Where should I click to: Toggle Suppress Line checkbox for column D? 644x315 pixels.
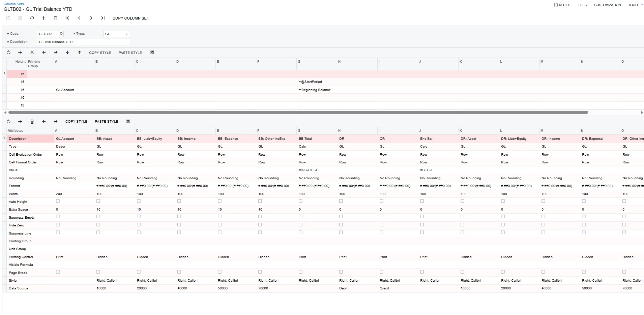tap(179, 232)
